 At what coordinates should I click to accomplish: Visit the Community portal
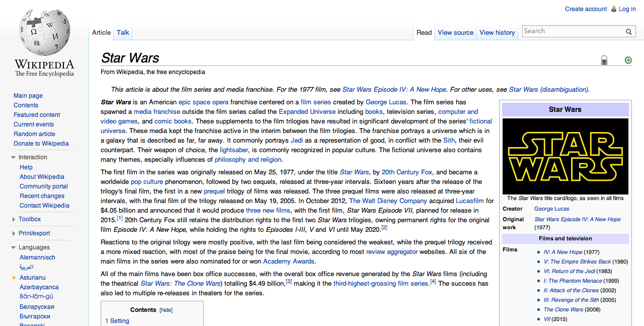pos(44,186)
